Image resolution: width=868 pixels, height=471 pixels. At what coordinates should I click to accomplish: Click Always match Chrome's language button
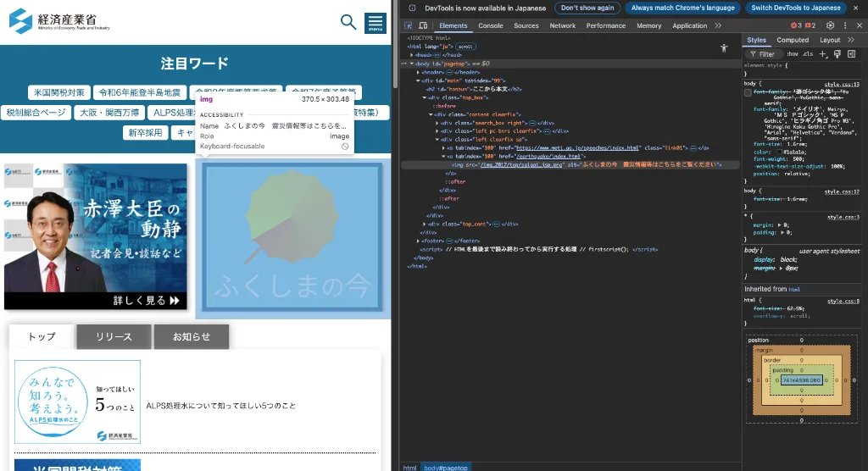pos(682,8)
